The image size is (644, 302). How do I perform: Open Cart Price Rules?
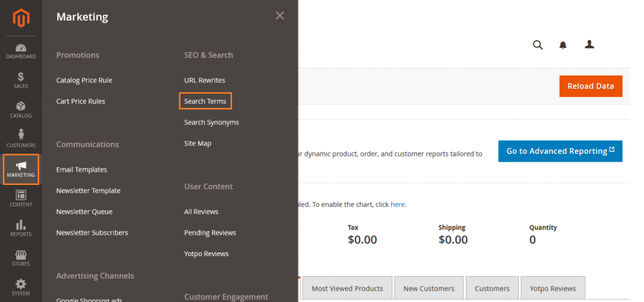[x=80, y=101]
